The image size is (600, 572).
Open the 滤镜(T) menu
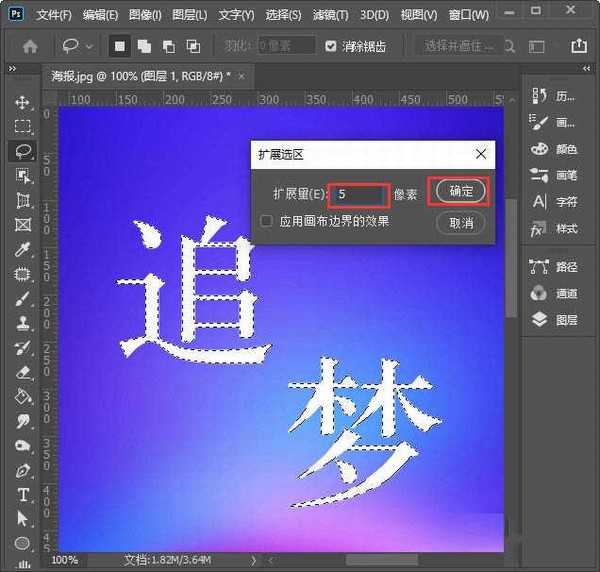click(328, 16)
